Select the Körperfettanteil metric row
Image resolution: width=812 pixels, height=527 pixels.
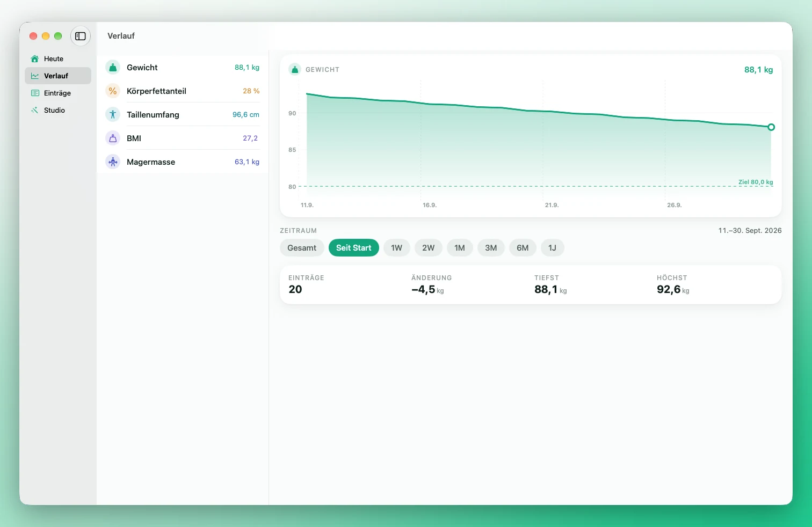tap(183, 91)
